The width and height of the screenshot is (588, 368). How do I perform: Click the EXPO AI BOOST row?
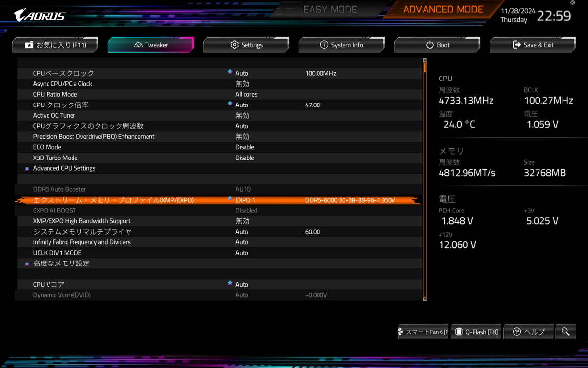point(219,210)
